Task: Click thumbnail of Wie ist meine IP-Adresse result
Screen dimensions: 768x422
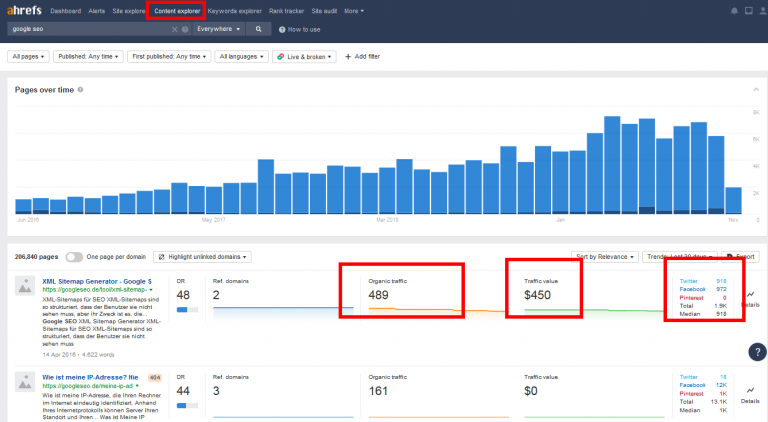Action: point(25,382)
